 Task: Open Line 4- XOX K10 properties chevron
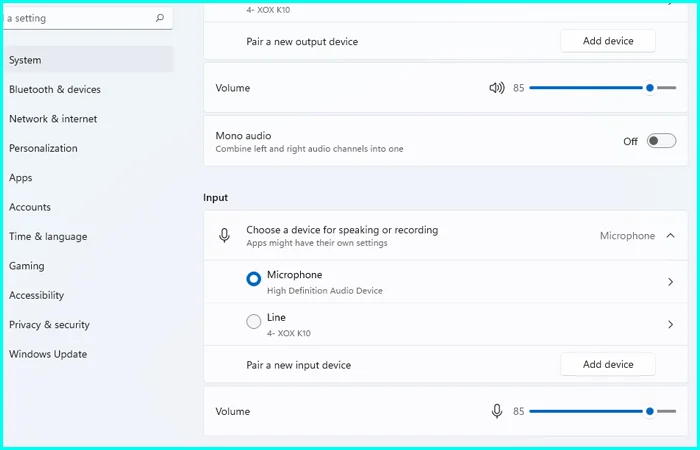(670, 324)
